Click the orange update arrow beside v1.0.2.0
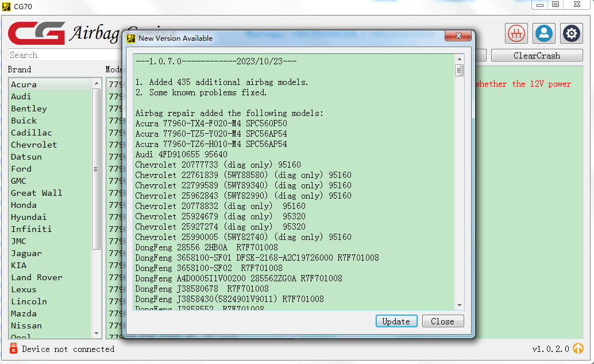594x364 pixels. (578, 348)
